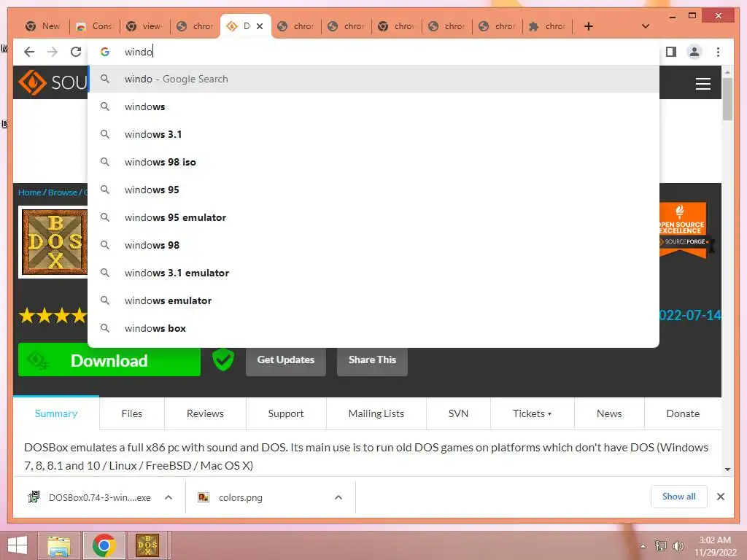This screenshot has width=747, height=560.
Task: Choose the 'windows 95' suggestion
Action: 373,190
